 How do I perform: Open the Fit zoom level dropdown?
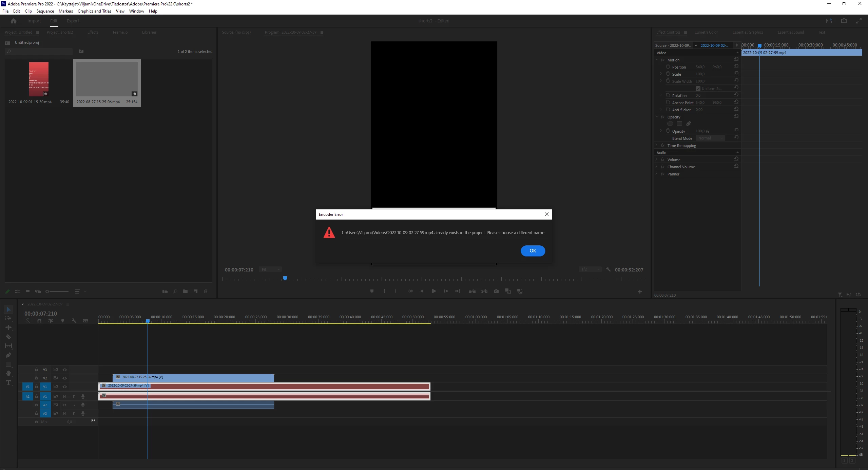271,269
